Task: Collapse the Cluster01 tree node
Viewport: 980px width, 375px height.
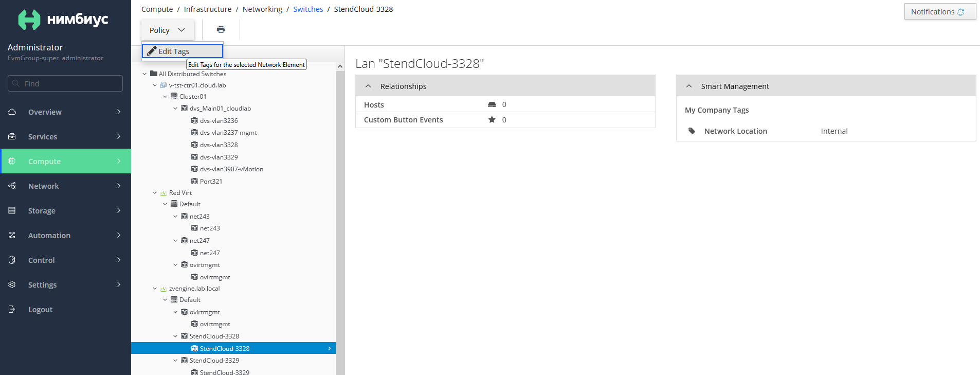Action: click(x=165, y=97)
